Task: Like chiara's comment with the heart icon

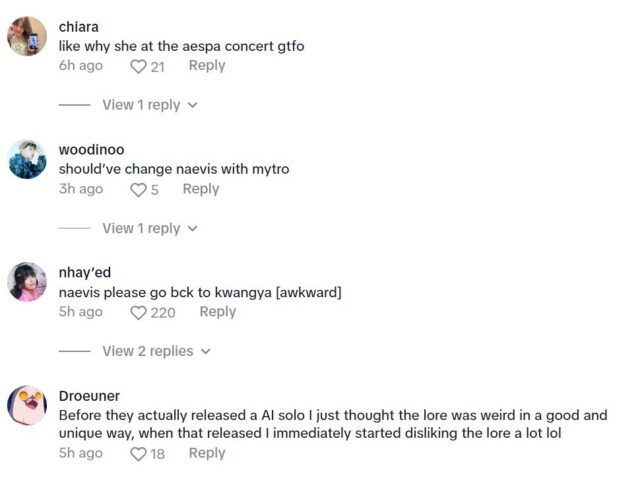Action: (138, 66)
